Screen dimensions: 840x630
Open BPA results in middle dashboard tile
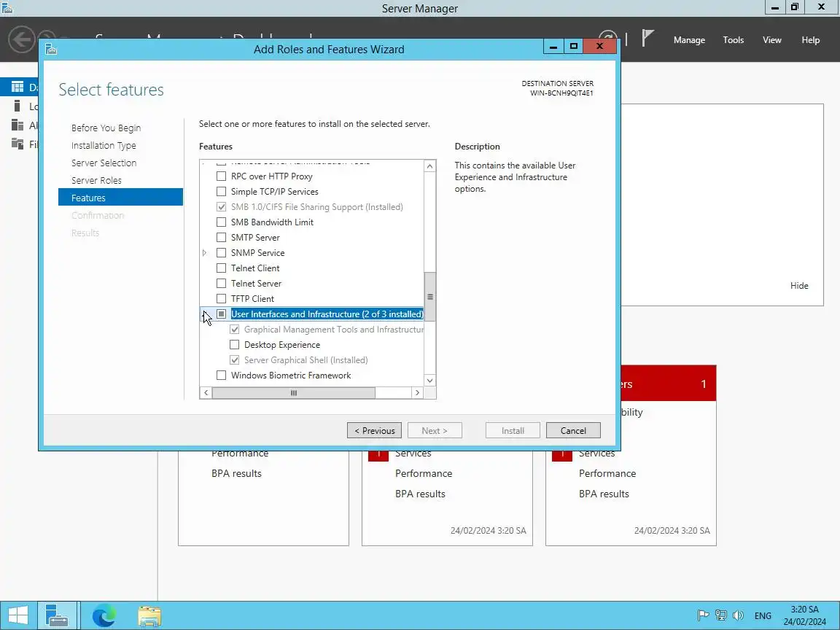point(420,494)
